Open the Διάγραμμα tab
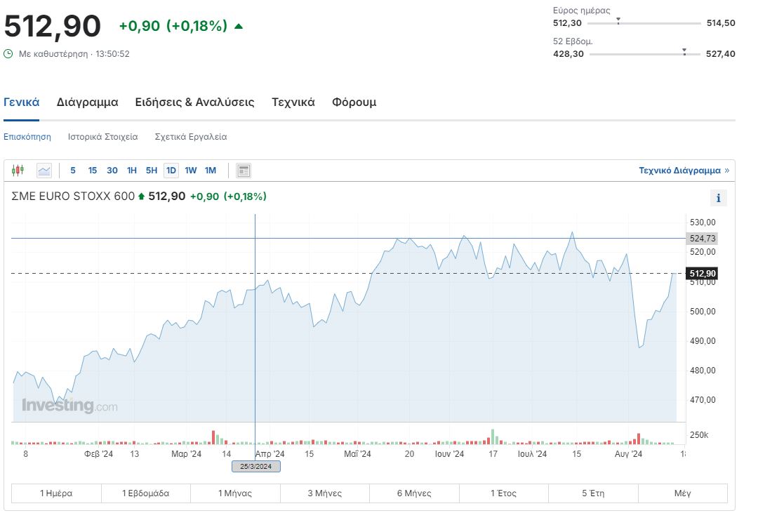The width and height of the screenshot is (758, 532). [x=87, y=102]
